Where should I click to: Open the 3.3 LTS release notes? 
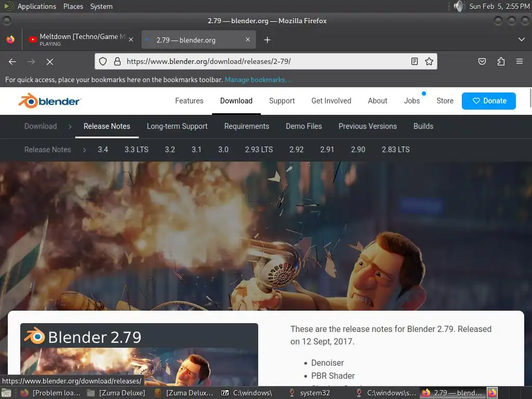point(137,150)
